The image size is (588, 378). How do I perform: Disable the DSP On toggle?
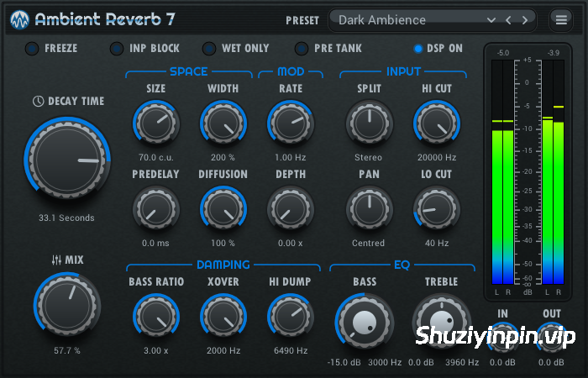(417, 49)
